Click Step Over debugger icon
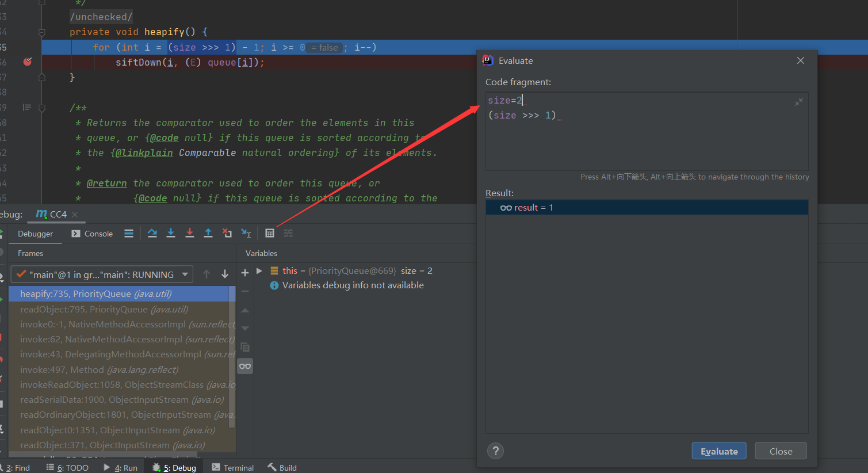 pyautogui.click(x=152, y=233)
